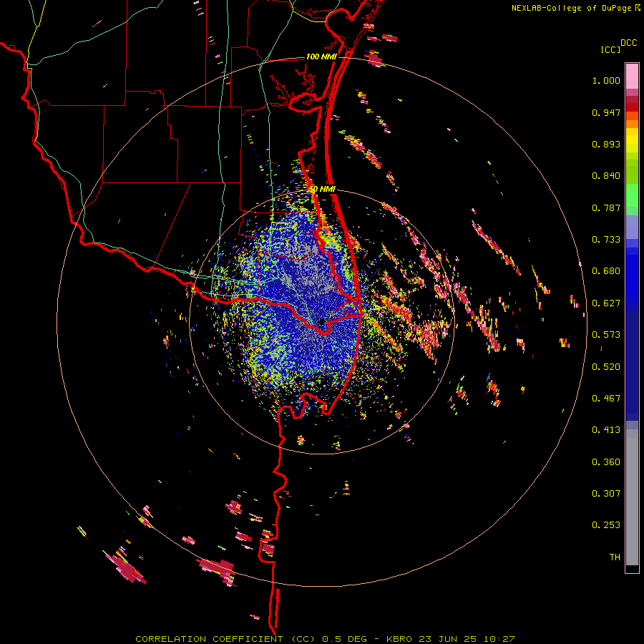Click the 0.307 legend value
Screen dimensions: 644x644
point(606,494)
